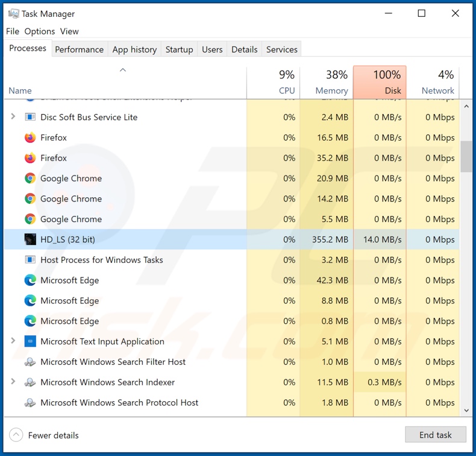
Task: Select the Host Process for Windows Tasks row
Action: (231, 260)
